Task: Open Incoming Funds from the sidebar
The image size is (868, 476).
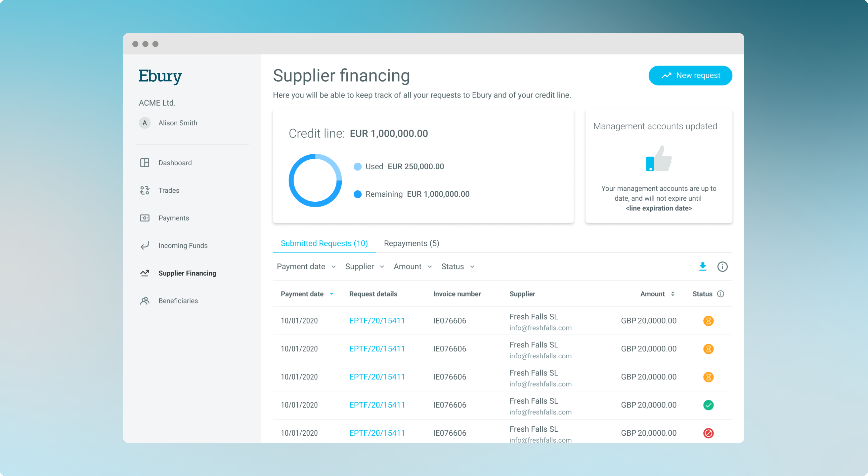Action: click(183, 246)
